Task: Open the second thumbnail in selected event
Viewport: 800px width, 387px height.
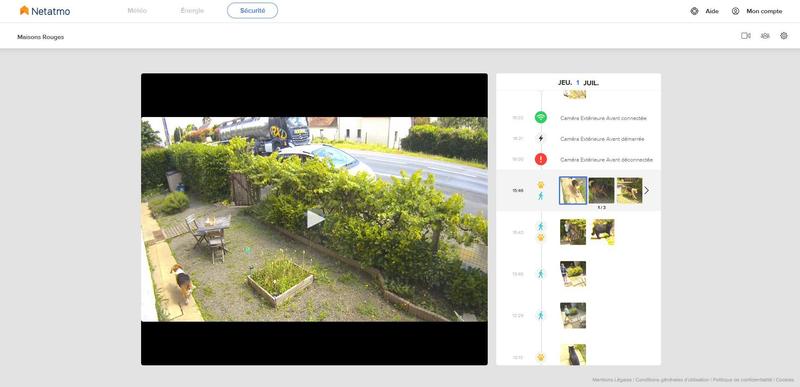Action: (x=602, y=191)
